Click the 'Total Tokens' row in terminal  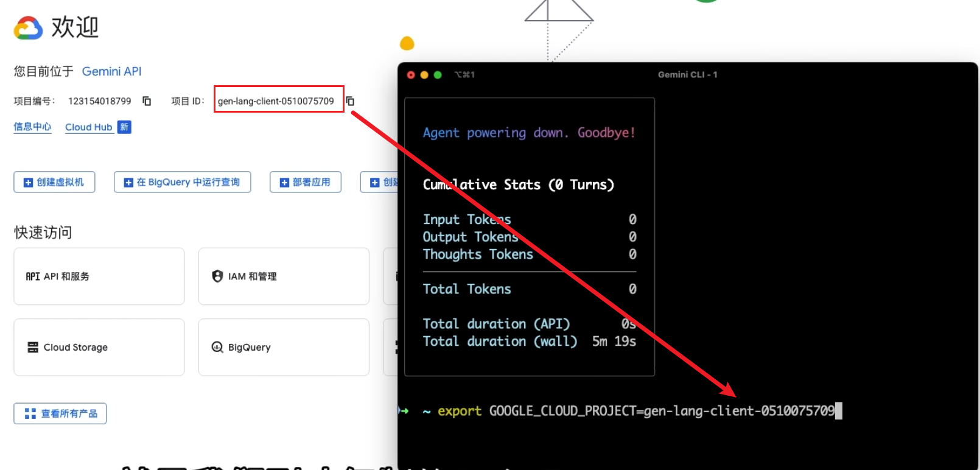[530, 289]
